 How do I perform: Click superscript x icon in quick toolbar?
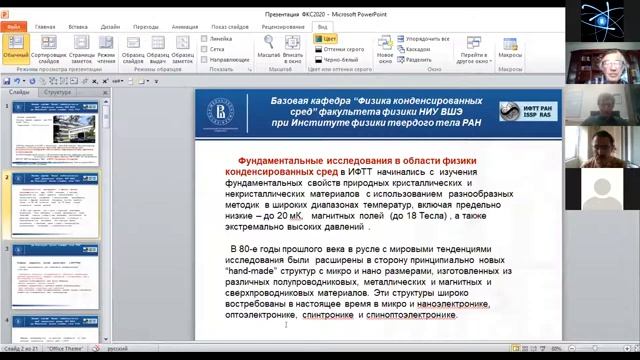(x=105, y=81)
